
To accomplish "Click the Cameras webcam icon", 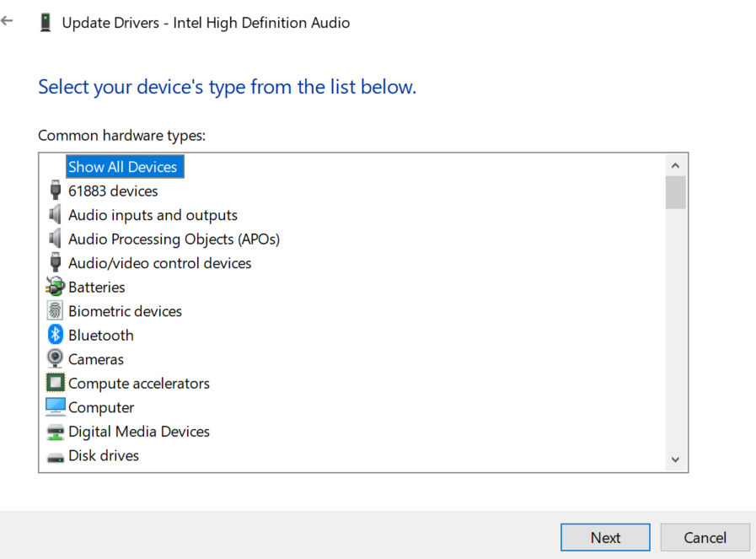I will click(55, 359).
